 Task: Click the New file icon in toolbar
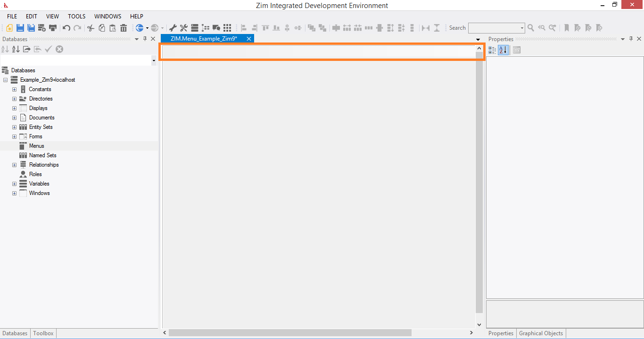pos(9,28)
